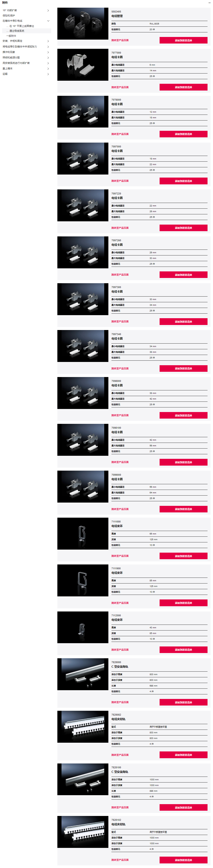Go to product page of 7099000
Screen dimensions: 213x868
[x=120, y=509]
